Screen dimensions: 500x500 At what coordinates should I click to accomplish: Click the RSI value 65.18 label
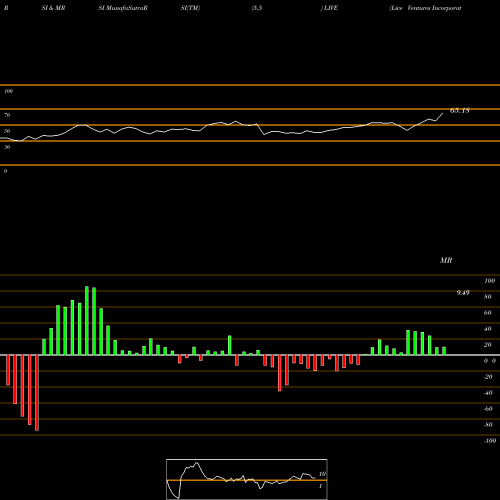[x=460, y=110]
